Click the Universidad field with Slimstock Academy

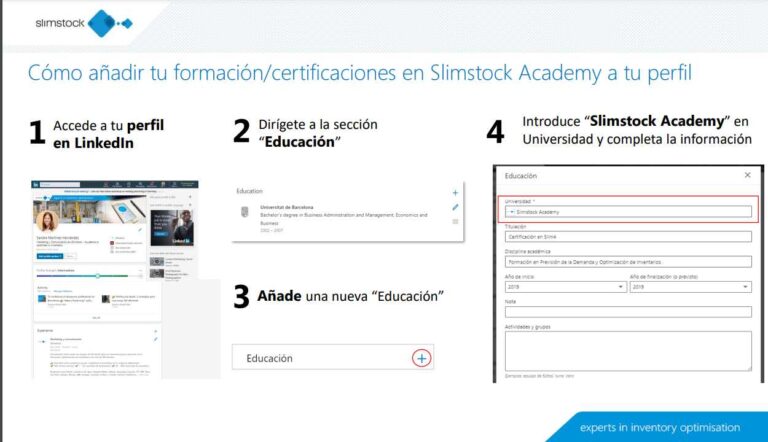(628, 212)
